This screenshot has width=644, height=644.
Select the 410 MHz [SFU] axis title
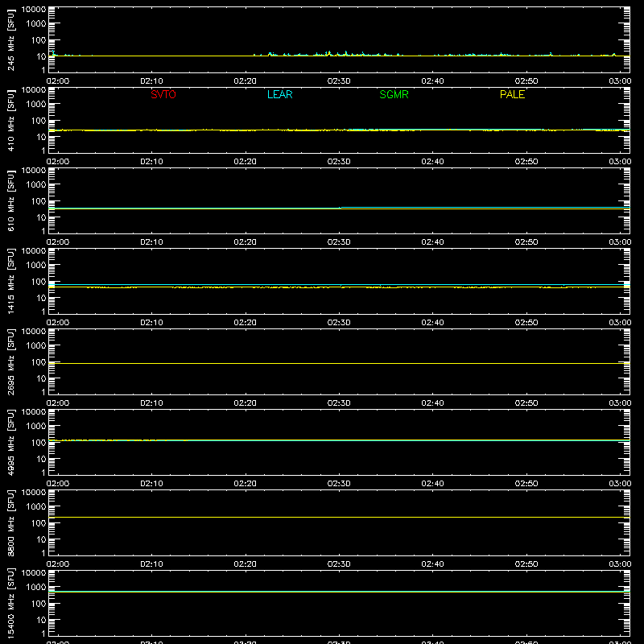tap(10, 120)
